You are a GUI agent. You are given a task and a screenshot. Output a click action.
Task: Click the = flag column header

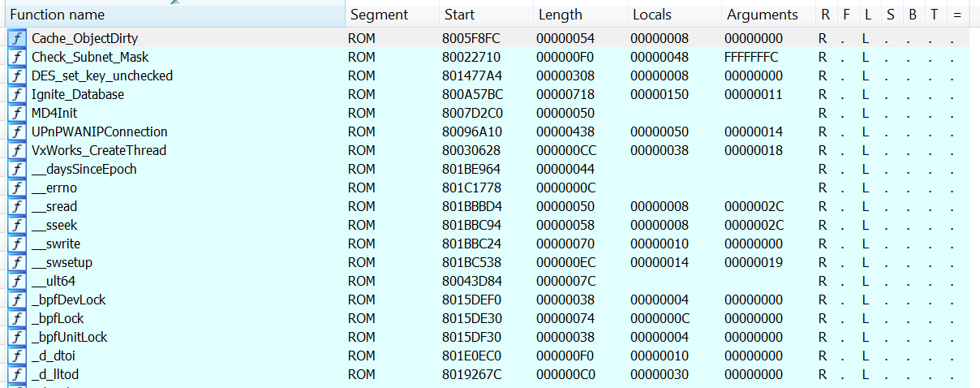[956, 15]
